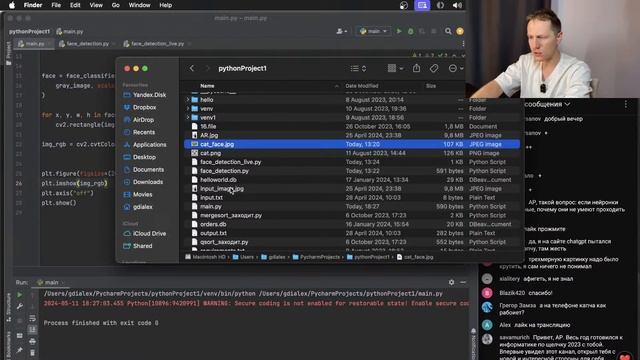640x360 pixels.
Task: Go back in Finder window
Action: 192,68
